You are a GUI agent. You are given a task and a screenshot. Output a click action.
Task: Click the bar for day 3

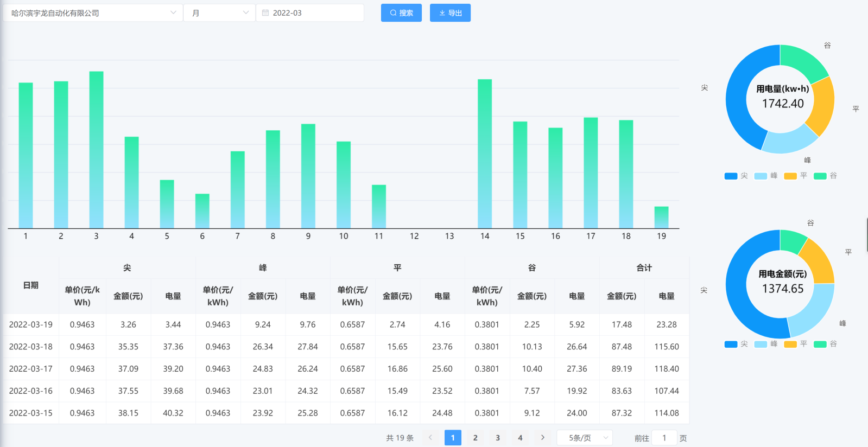coord(96,150)
